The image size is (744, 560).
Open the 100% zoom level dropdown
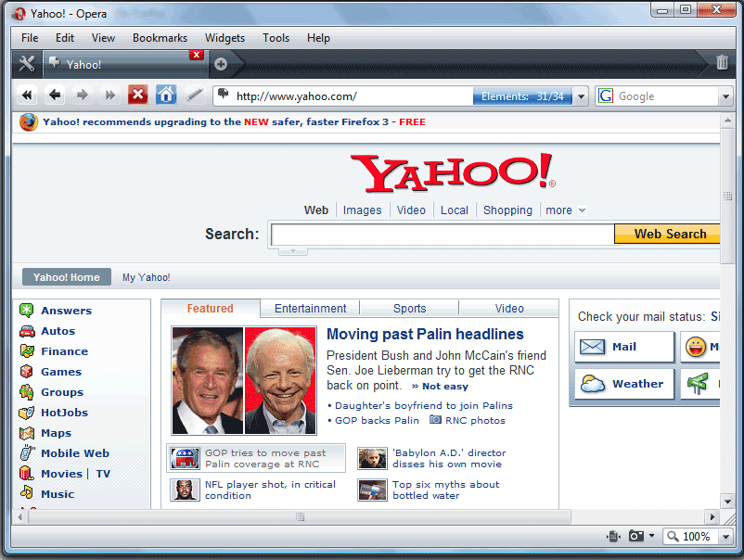click(725, 537)
